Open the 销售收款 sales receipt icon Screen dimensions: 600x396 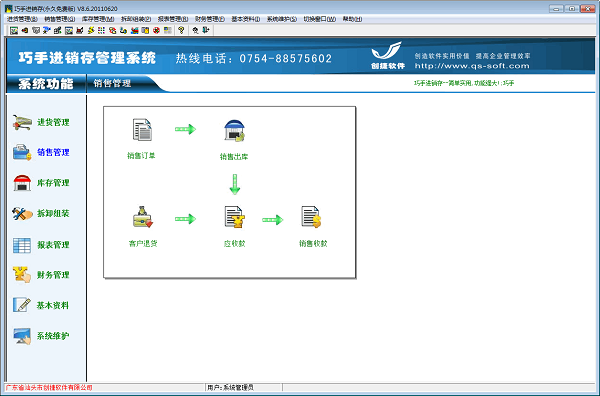pos(311,217)
